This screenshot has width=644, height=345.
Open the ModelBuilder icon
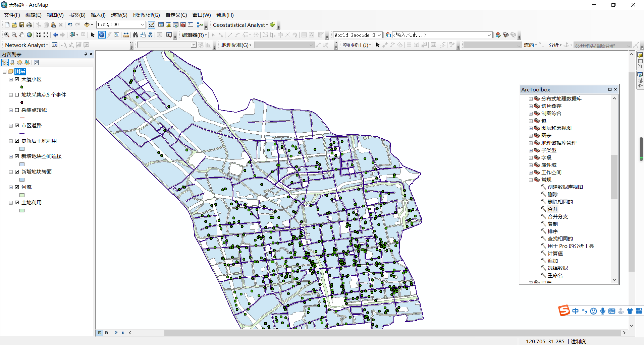tap(200, 25)
